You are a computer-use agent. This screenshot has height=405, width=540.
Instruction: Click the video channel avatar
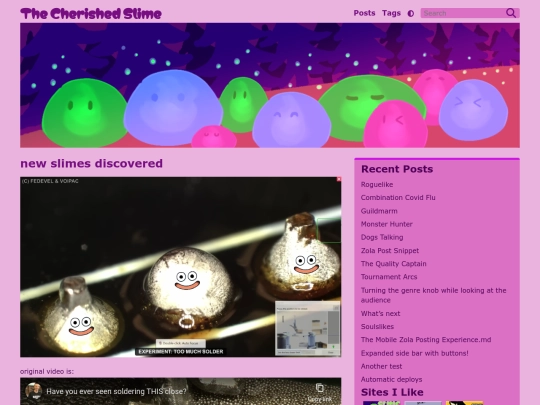click(x=34, y=391)
